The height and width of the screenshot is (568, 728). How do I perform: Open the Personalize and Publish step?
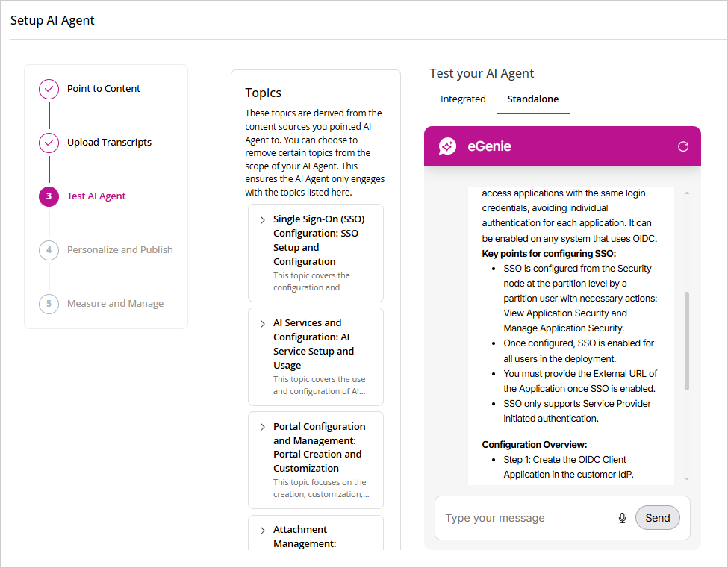click(119, 250)
